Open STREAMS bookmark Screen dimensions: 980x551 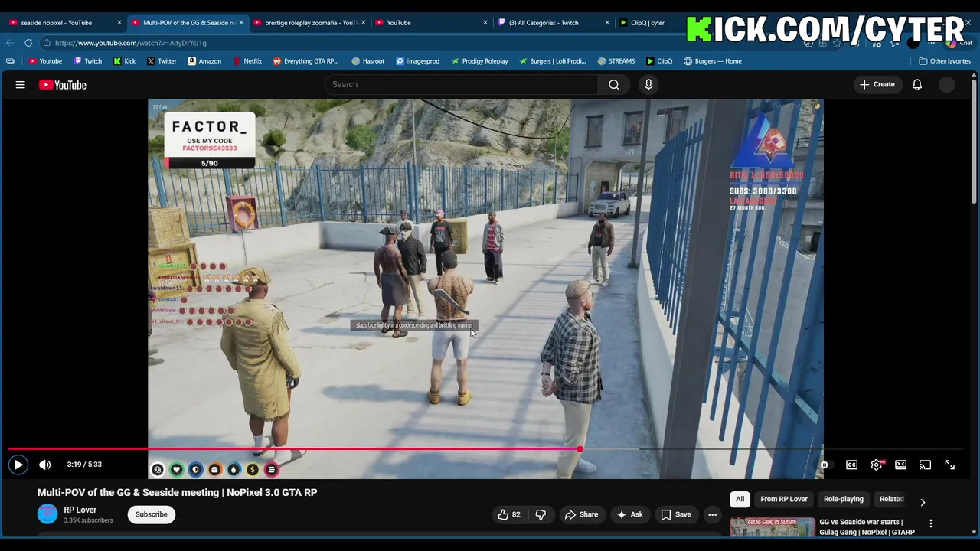click(616, 61)
